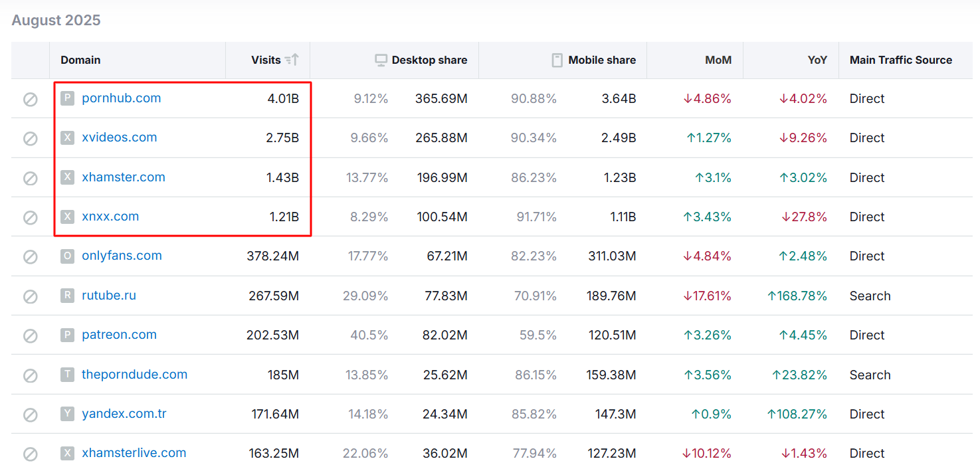The height and width of the screenshot is (471, 980).
Task: Open the onlyfans.com domain link
Action: pos(122,256)
